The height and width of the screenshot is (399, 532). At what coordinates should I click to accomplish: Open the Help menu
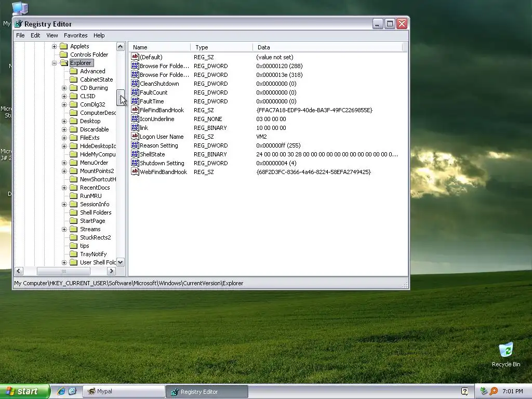pos(99,35)
